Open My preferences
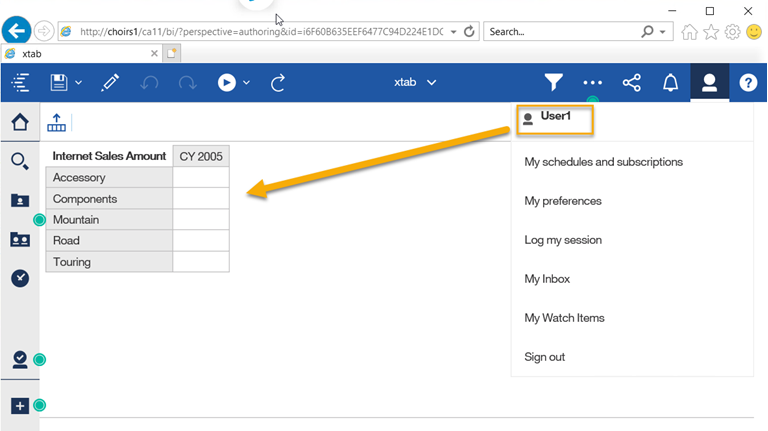This screenshot has height=431, width=768. click(x=563, y=201)
